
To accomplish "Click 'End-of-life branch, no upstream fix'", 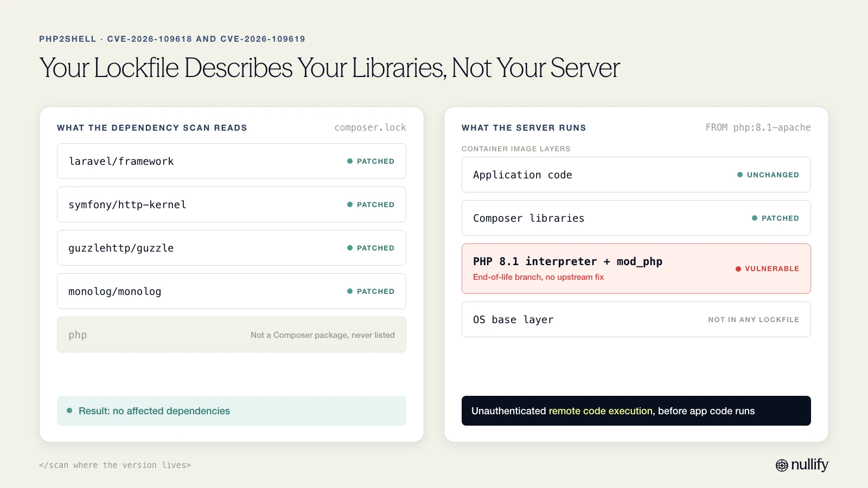I will [x=538, y=277].
